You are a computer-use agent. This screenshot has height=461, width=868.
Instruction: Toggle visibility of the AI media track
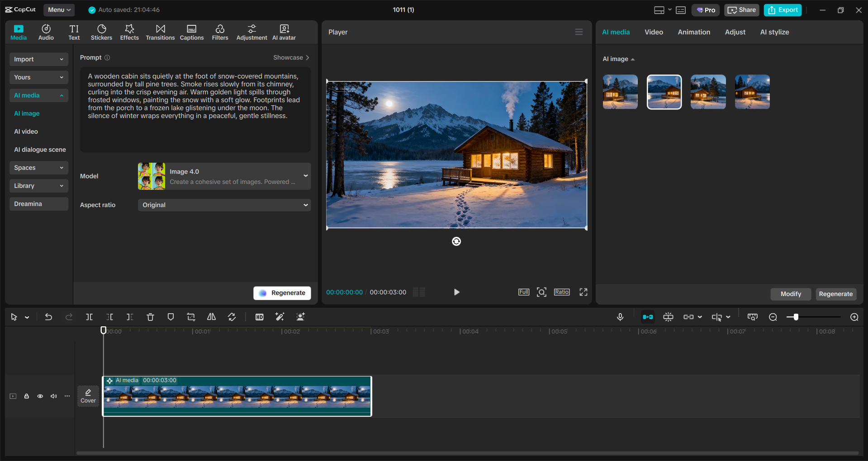(40, 396)
